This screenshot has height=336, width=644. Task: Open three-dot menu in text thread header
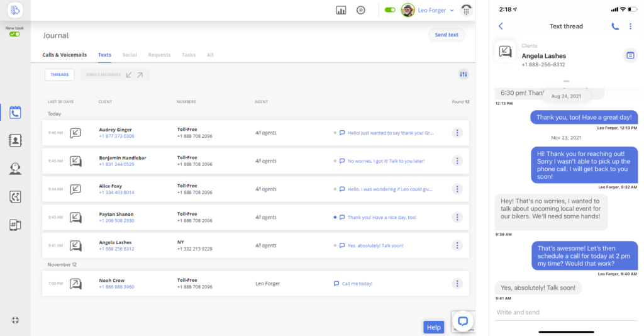coord(631,26)
